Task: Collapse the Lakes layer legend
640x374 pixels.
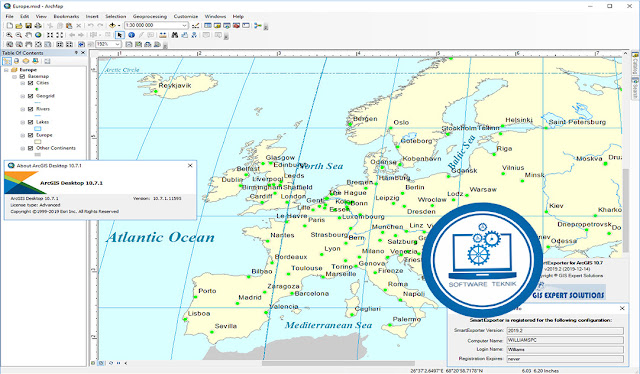Action: [23, 122]
